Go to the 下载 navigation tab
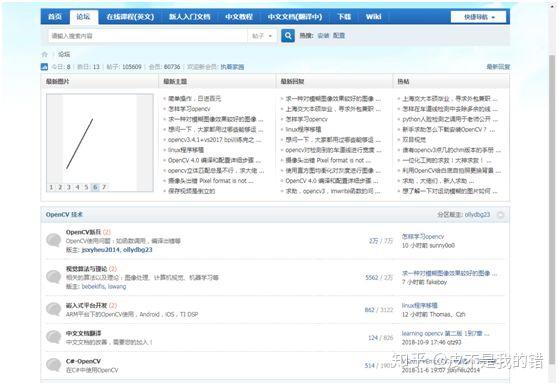 click(x=344, y=17)
